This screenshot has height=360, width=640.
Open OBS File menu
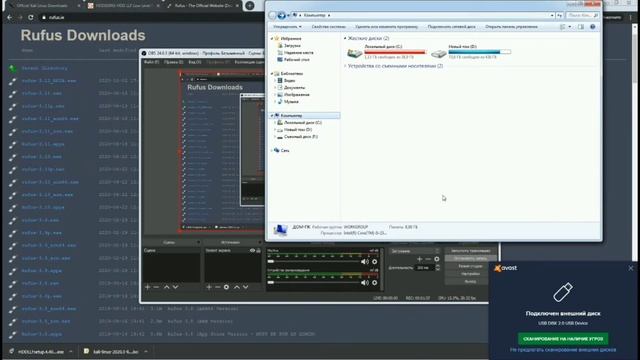(151, 62)
